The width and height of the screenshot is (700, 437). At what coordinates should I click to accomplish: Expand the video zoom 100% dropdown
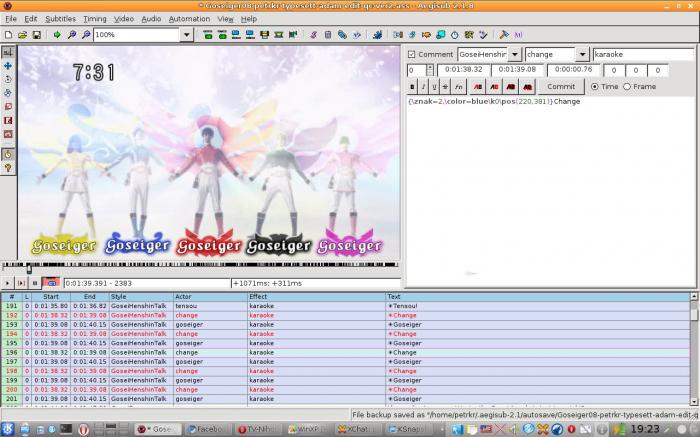(187, 35)
